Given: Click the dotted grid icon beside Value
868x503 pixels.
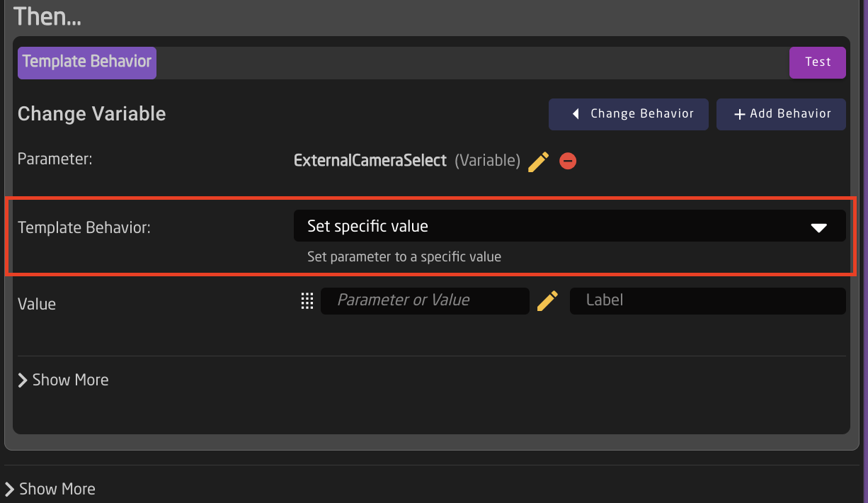Looking at the screenshot, I should click(307, 301).
